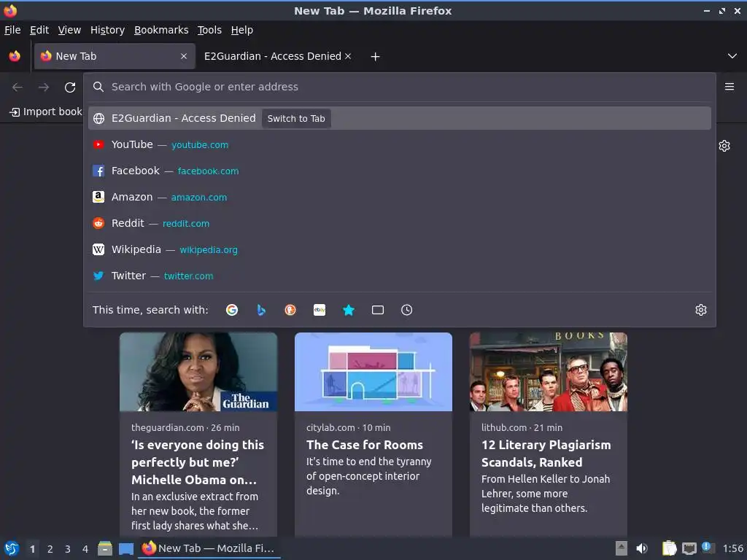Search this time with eBay icon
The image size is (747, 560).
[x=320, y=310]
